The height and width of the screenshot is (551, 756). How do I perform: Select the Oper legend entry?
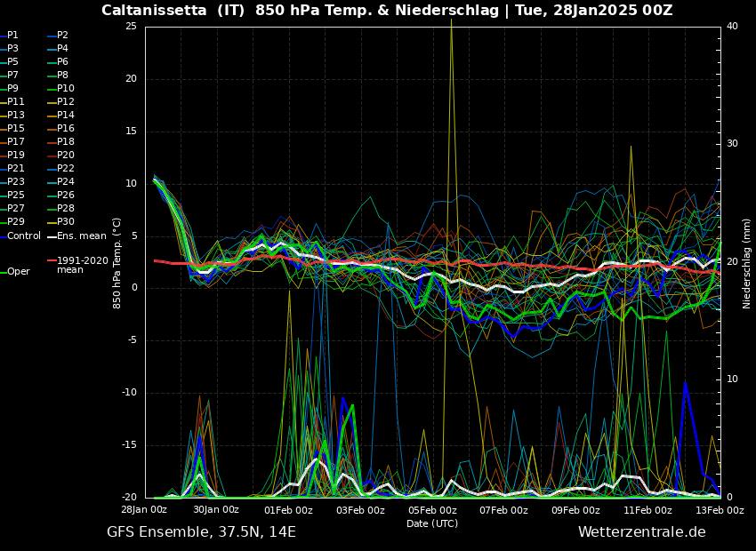[x=19, y=271]
